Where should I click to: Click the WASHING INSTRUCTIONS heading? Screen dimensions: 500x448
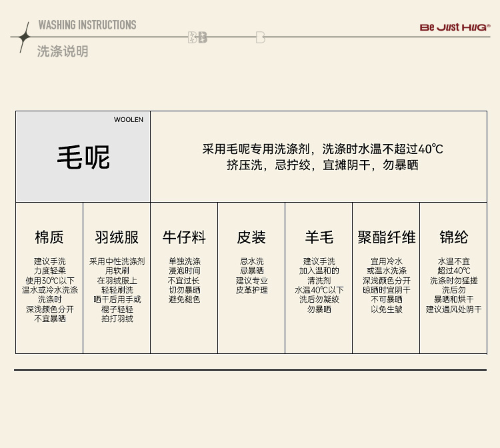coord(87,25)
